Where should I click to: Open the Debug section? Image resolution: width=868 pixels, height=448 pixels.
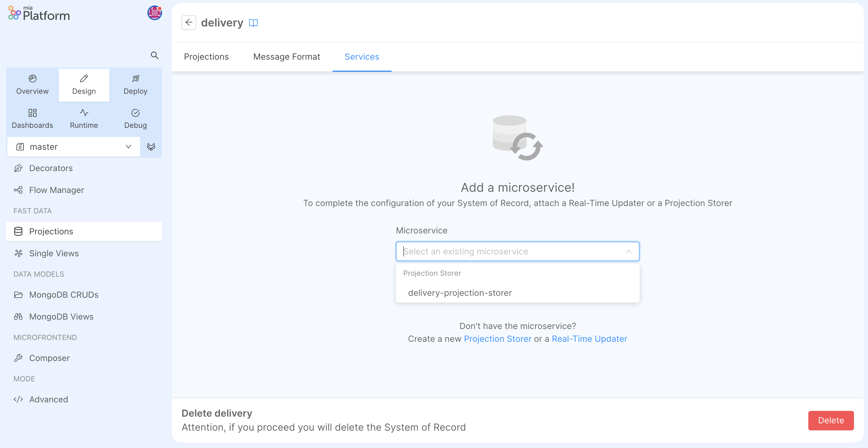click(x=135, y=119)
